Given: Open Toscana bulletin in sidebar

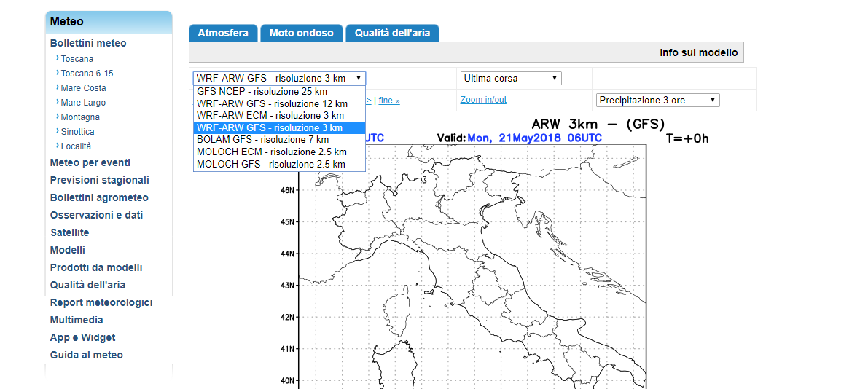Looking at the screenshot, I should [77, 59].
